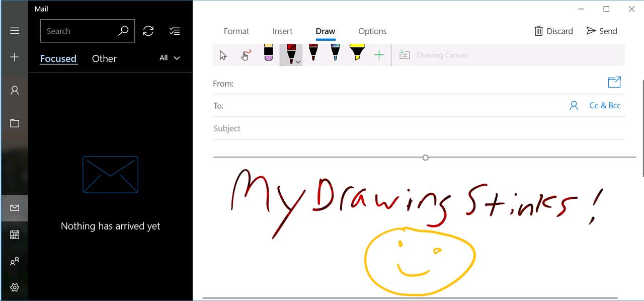
Task: Select the Eraser tool
Action: click(x=267, y=53)
